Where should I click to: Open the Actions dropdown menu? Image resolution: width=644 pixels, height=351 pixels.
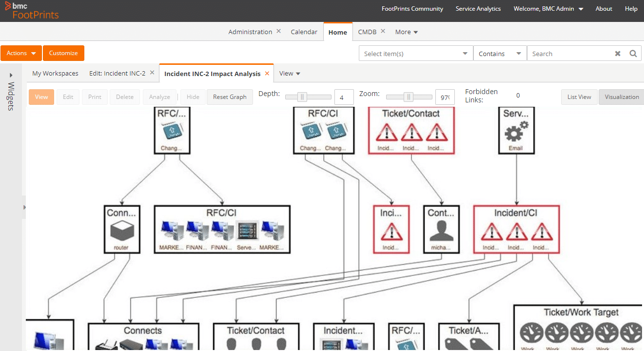click(21, 53)
